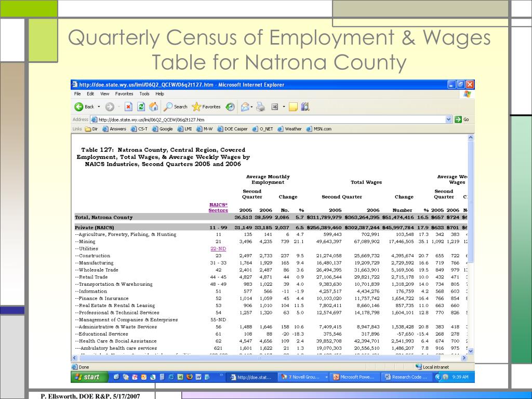This screenshot has width=532, height=399.
Task: Open the Favorites star panel
Action: click(206, 107)
